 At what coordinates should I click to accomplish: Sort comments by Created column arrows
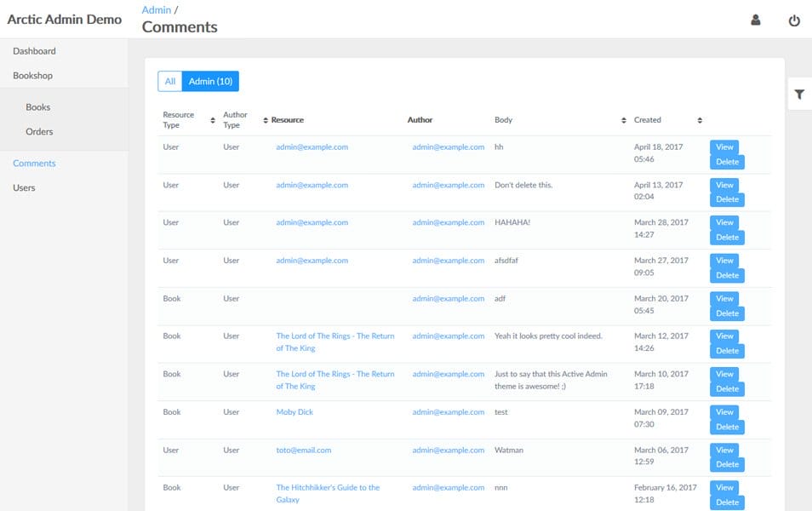click(700, 120)
